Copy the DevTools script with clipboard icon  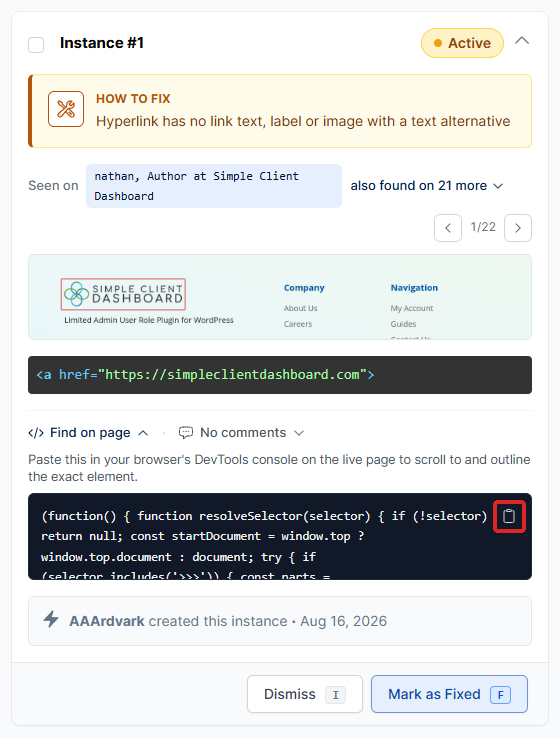(509, 516)
